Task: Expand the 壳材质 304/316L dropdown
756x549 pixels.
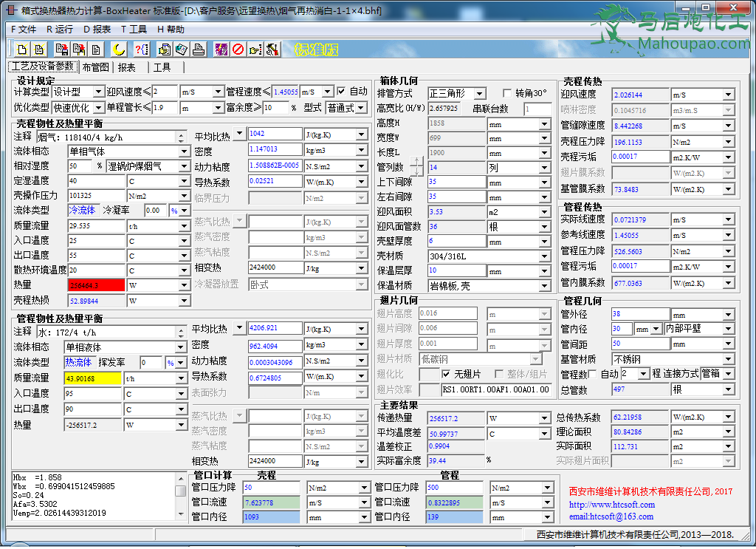Action: [x=545, y=256]
